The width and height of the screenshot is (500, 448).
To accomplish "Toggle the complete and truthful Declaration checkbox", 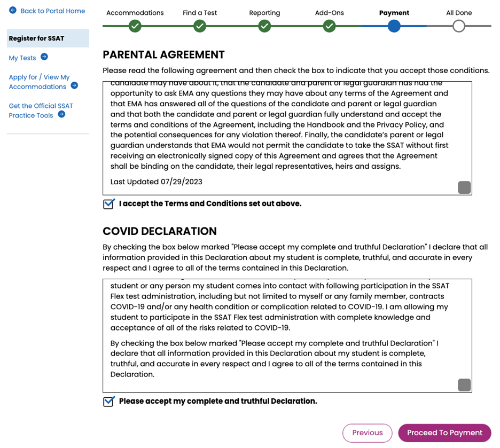I will [109, 402].
